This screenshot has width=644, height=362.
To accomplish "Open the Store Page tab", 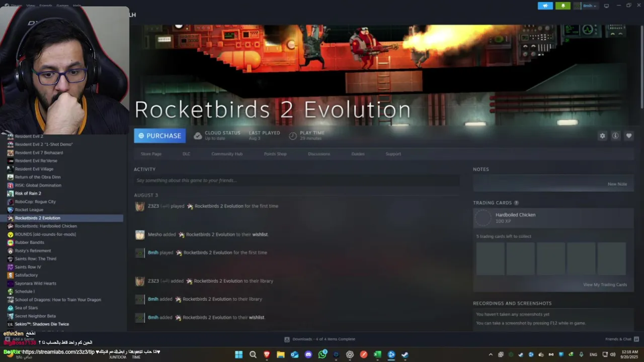I will [x=151, y=154].
